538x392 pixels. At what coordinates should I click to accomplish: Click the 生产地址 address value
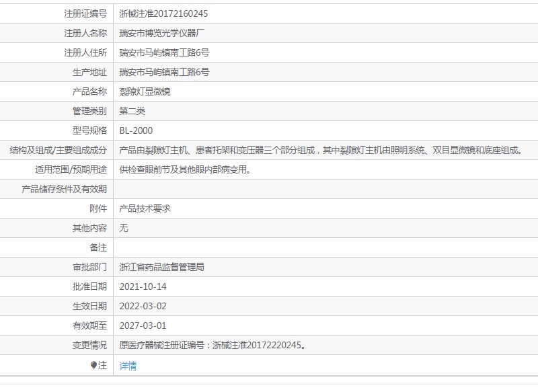pyautogui.click(x=164, y=73)
